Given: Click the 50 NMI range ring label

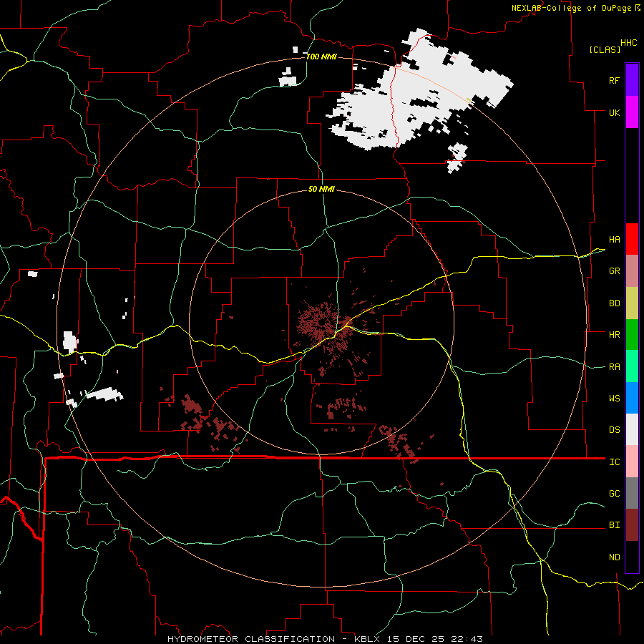Looking at the screenshot, I should pyautogui.click(x=321, y=189).
